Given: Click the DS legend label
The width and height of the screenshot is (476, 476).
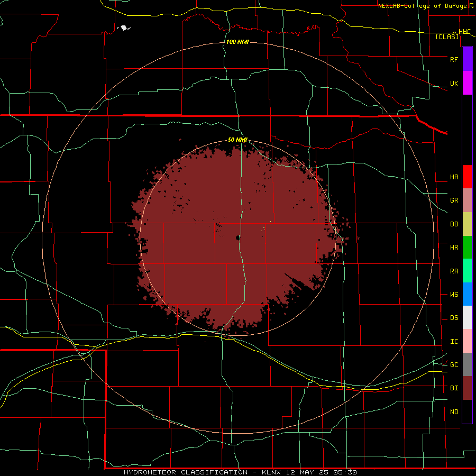Looking at the screenshot, I should 454,318.
